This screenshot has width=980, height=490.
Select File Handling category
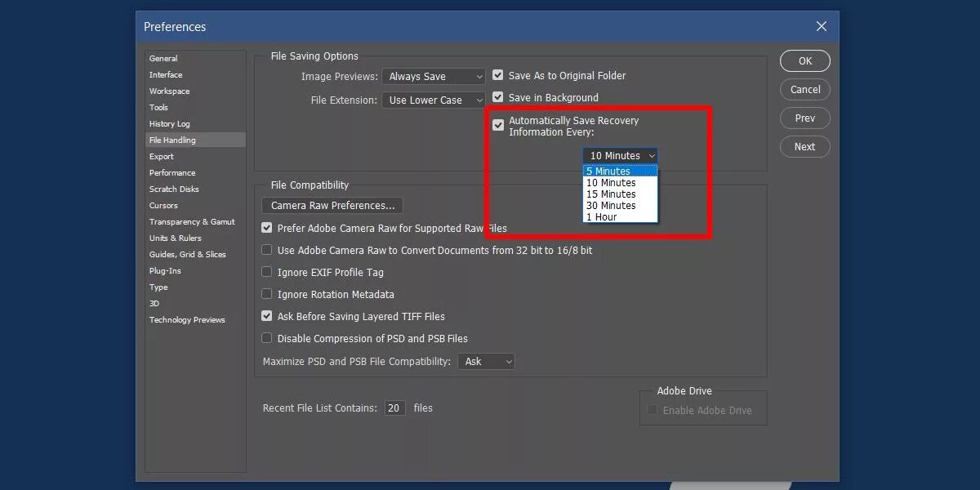click(195, 140)
